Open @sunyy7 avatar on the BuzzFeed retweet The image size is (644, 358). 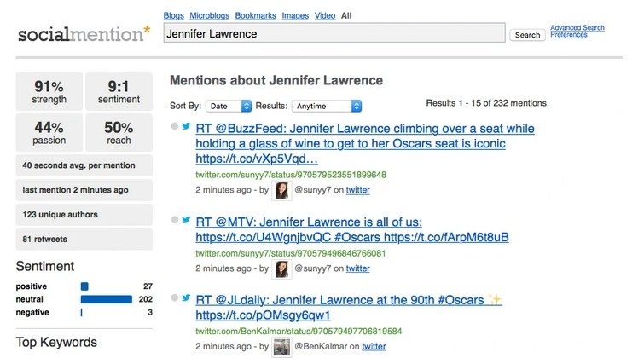281,190
